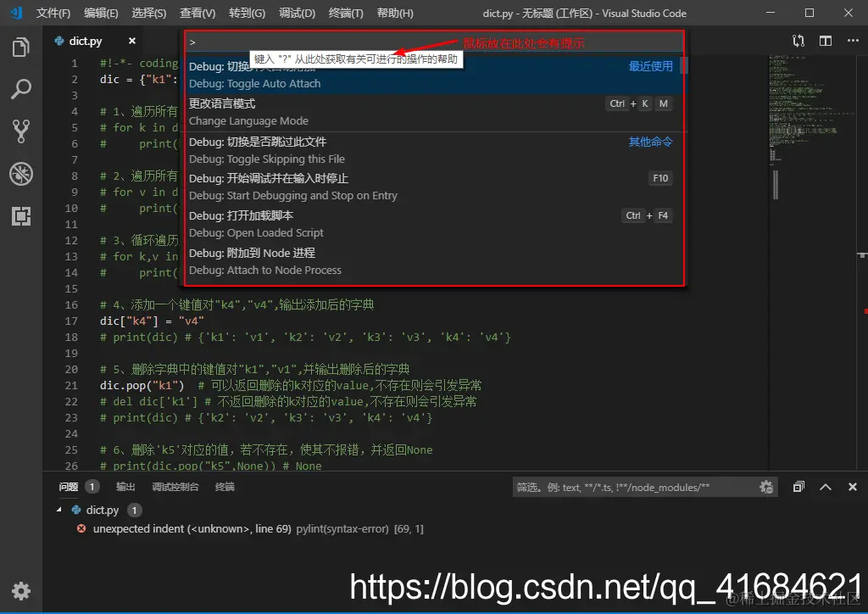The width and height of the screenshot is (868, 614).
Task: Click line number 21 in the gutter
Action: pos(71,385)
